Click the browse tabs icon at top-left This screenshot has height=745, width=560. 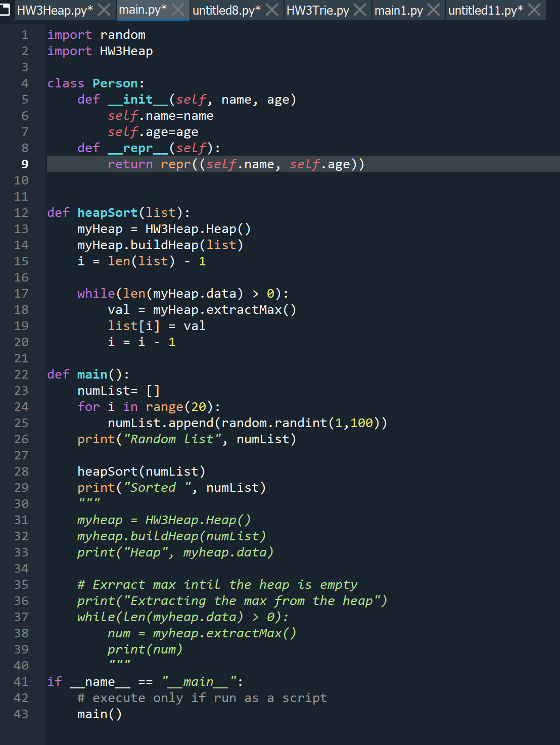[x=6, y=10]
